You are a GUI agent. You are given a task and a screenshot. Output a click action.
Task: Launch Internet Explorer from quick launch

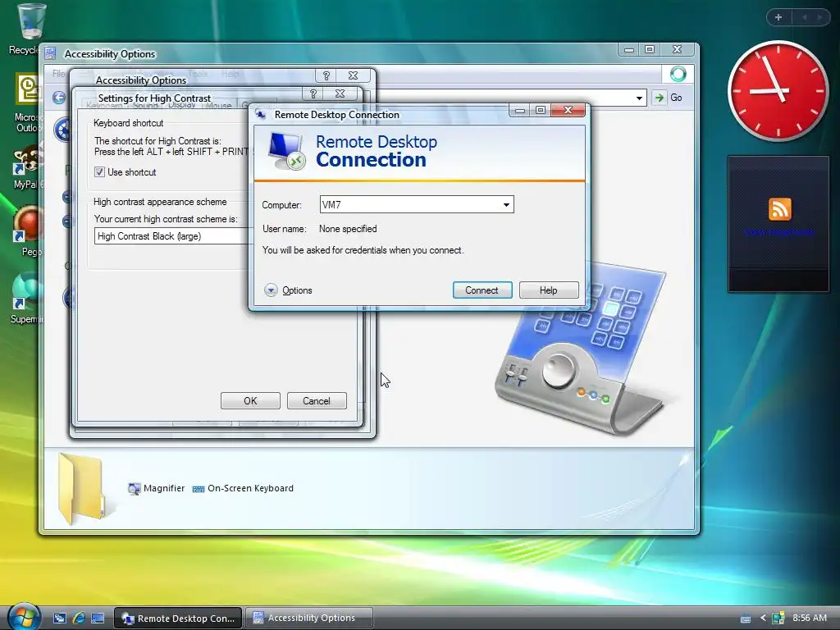pyautogui.click(x=79, y=619)
